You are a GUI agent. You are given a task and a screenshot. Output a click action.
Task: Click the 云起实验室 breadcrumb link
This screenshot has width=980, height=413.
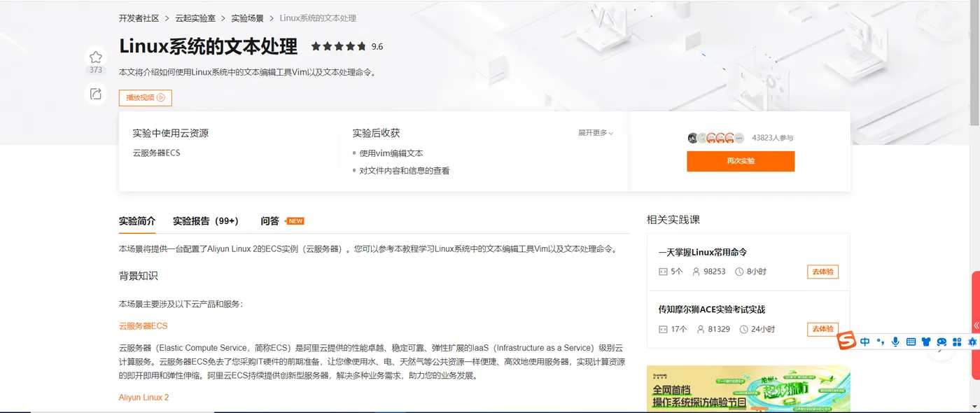tap(195, 18)
